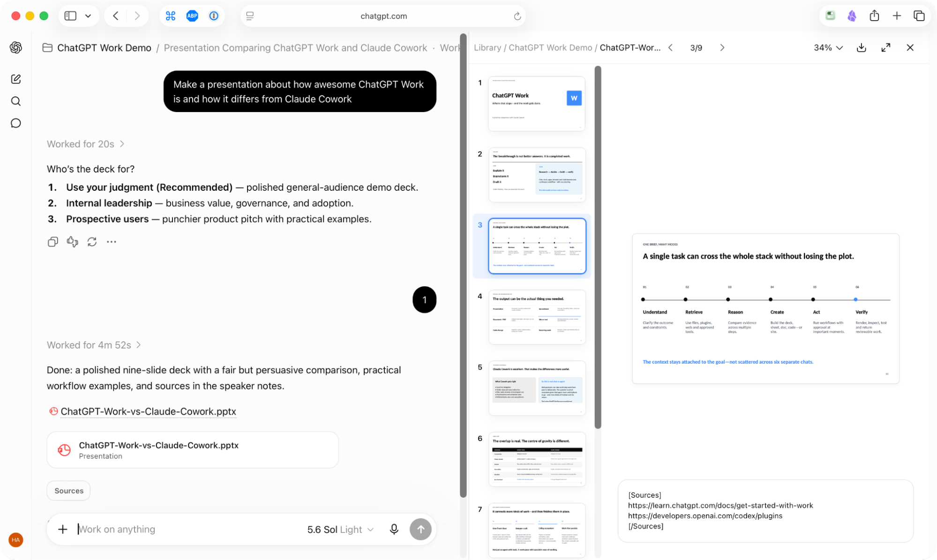937x560 pixels.
Task: Open the green Safari extension icon
Action: pos(830,16)
